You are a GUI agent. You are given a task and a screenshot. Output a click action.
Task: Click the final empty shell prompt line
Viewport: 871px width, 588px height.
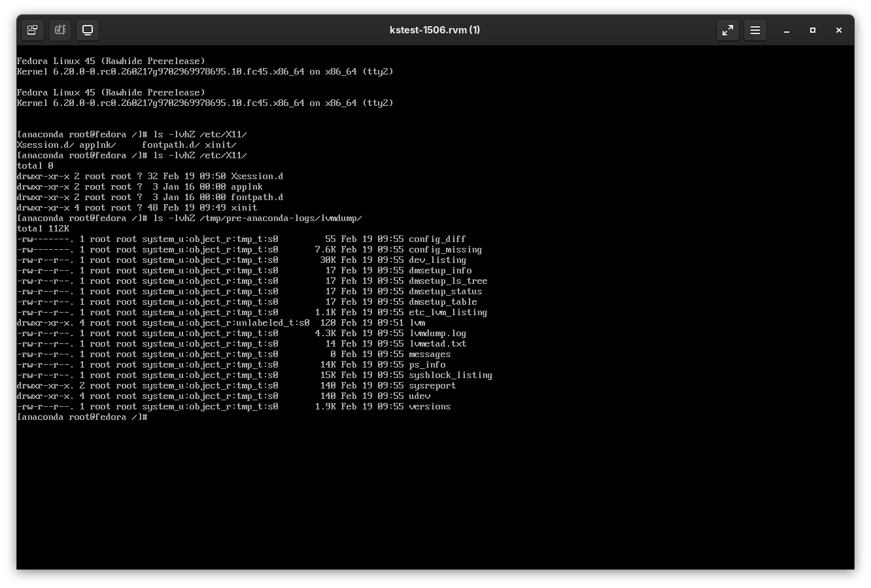(82, 417)
